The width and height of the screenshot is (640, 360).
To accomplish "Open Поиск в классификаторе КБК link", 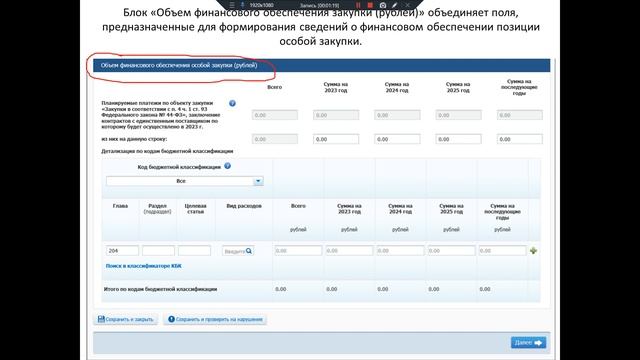I will pos(144,266).
